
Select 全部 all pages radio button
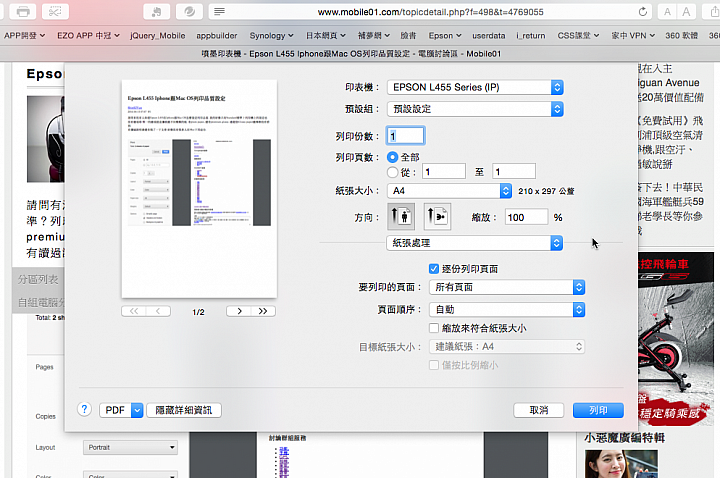392,157
